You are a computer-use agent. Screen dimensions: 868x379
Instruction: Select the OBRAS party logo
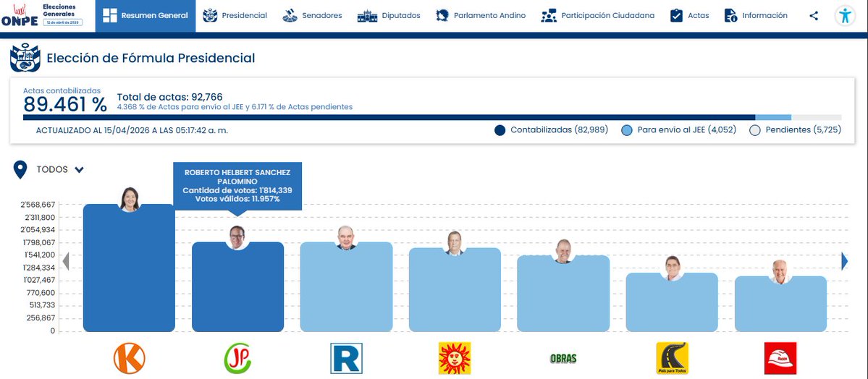(x=563, y=359)
